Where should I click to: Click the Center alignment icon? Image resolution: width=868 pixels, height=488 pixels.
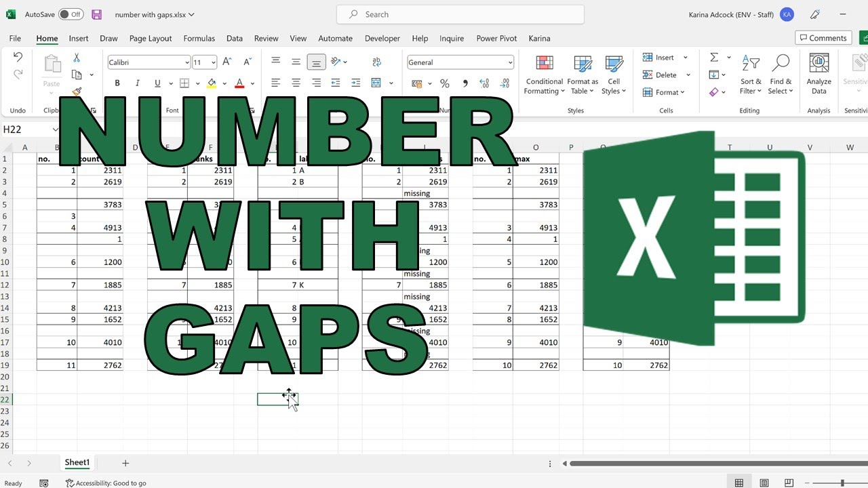296,83
